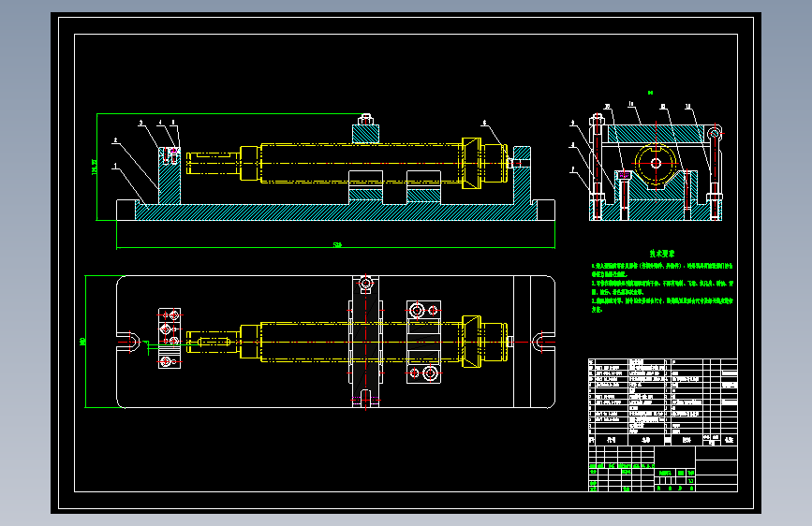Select the hatched base plate in the front view

pyautogui.click(x=335, y=212)
